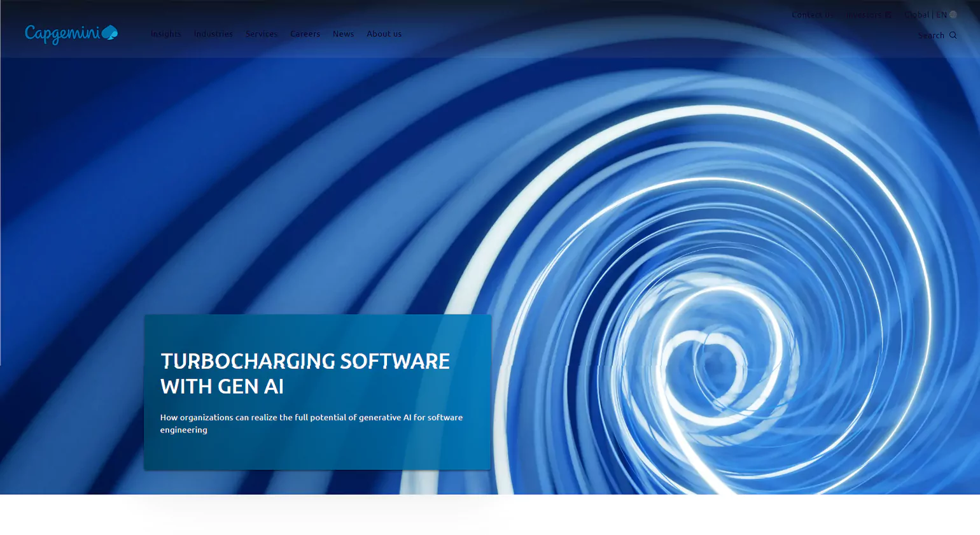Open the Global | EN region selector

(x=931, y=15)
